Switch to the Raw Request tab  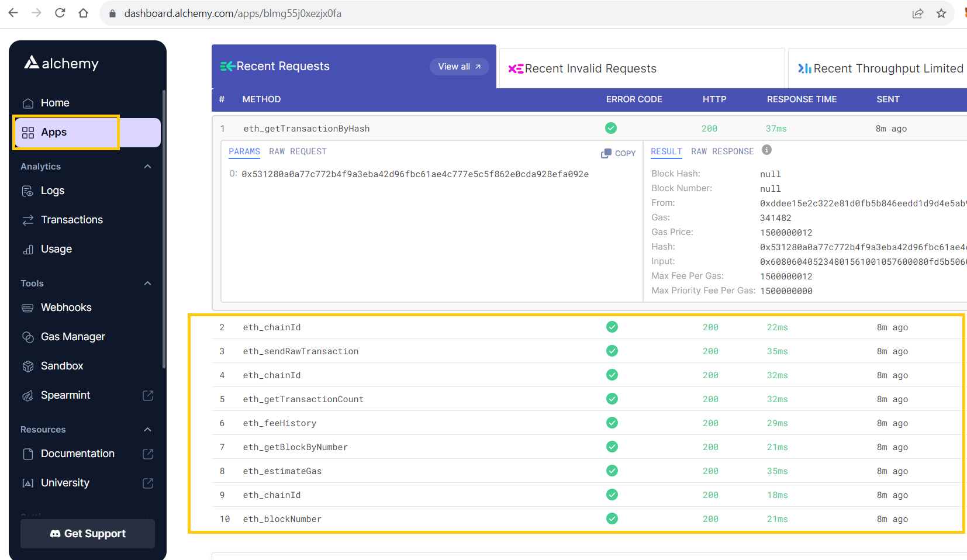click(x=298, y=151)
